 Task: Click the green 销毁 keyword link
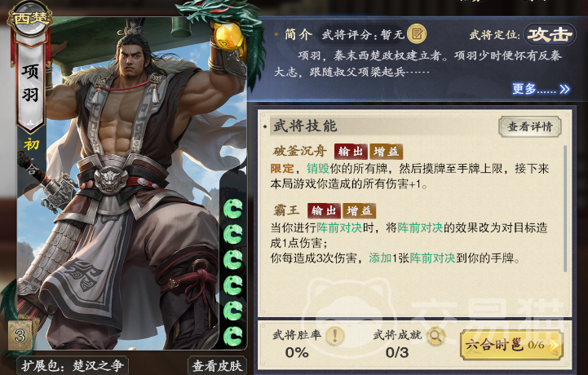317,169
